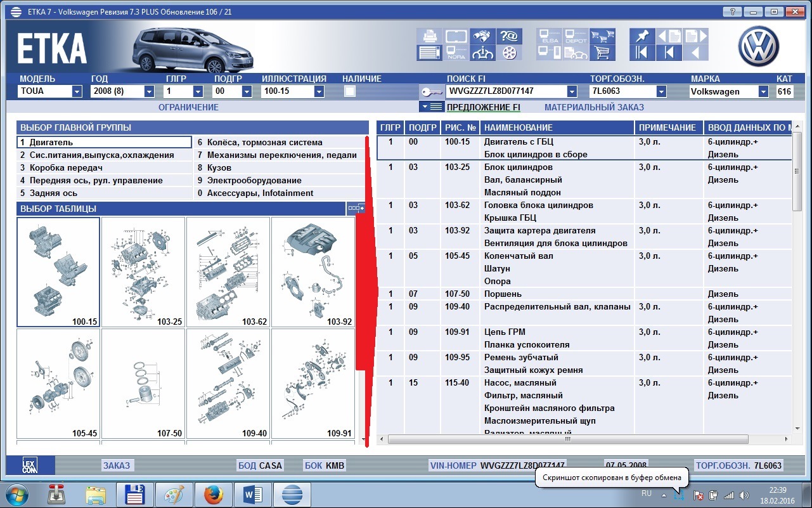The width and height of the screenshot is (812, 508).
Task: Open the NORA terminal icon
Action: [x=456, y=53]
